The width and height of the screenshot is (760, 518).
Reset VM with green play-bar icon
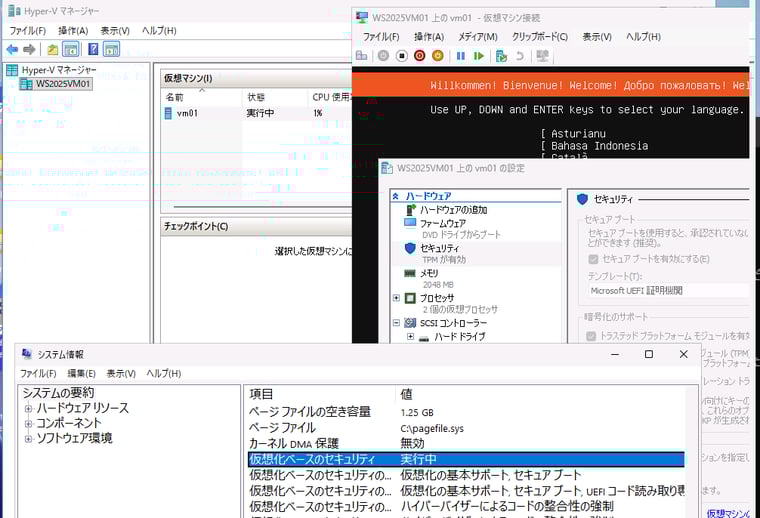coord(479,56)
